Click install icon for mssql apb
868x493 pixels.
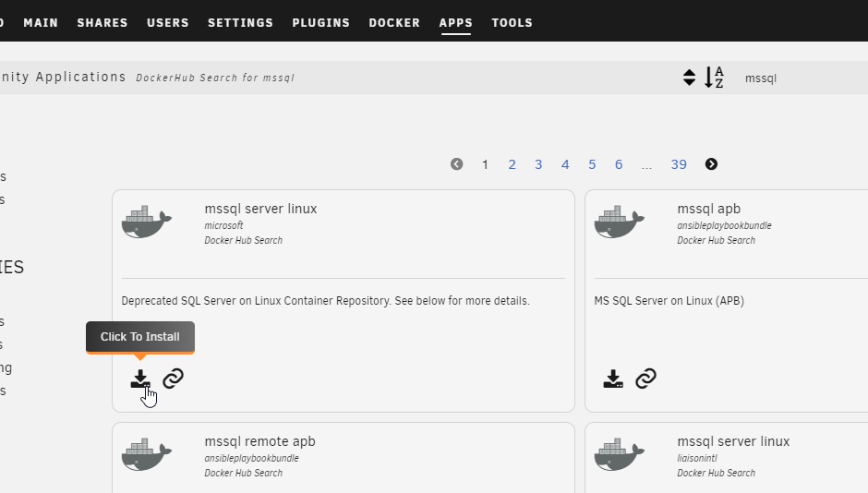pyautogui.click(x=613, y=379)
